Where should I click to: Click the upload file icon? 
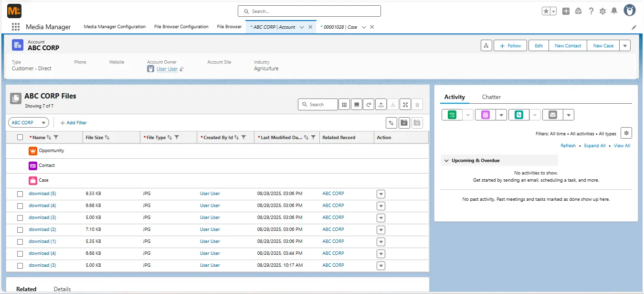pos(380,104)
